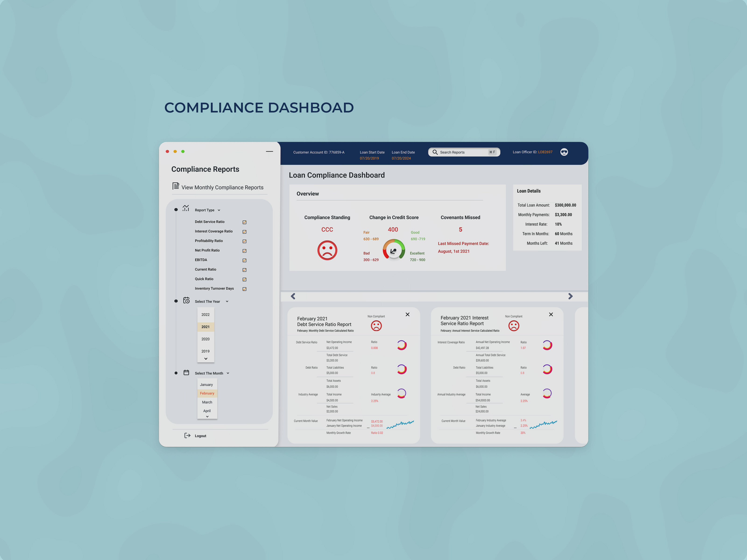The width and height of the screenshot is (747, 560).
Task: Toggle the Inventory Turnover Days checkbox
Action: (x=244, y=289)
